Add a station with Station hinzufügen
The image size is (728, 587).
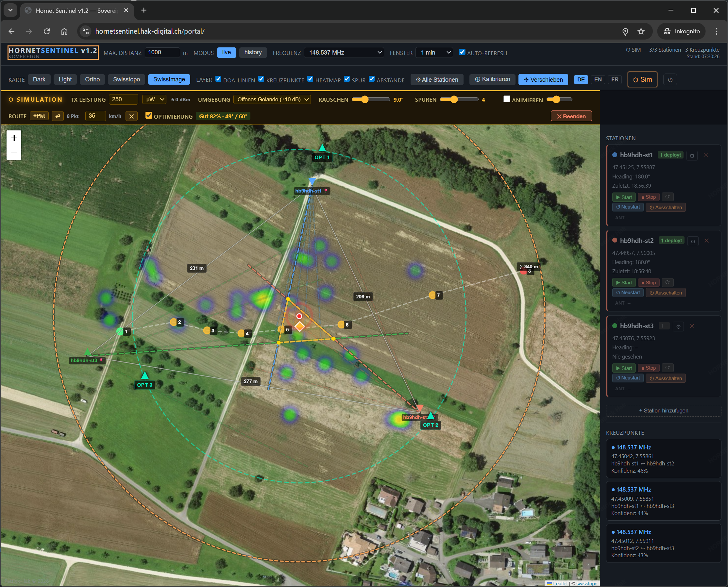(x=663, y=411)
